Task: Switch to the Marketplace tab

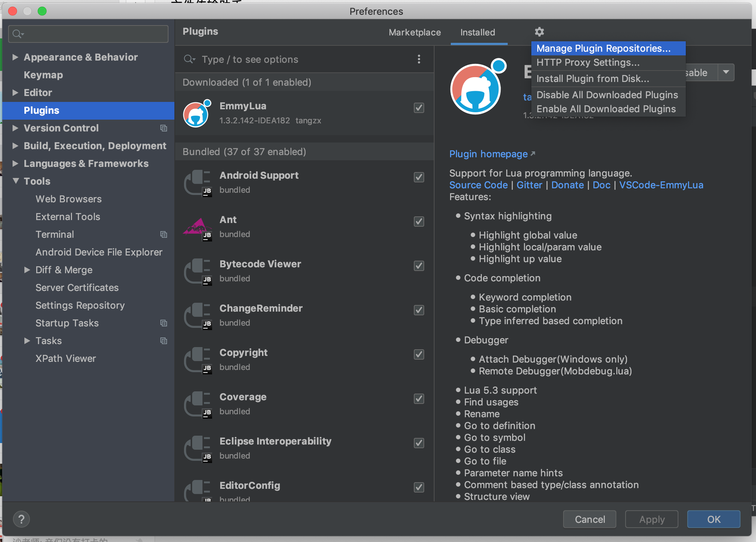Action: click(x=415, y=32)
